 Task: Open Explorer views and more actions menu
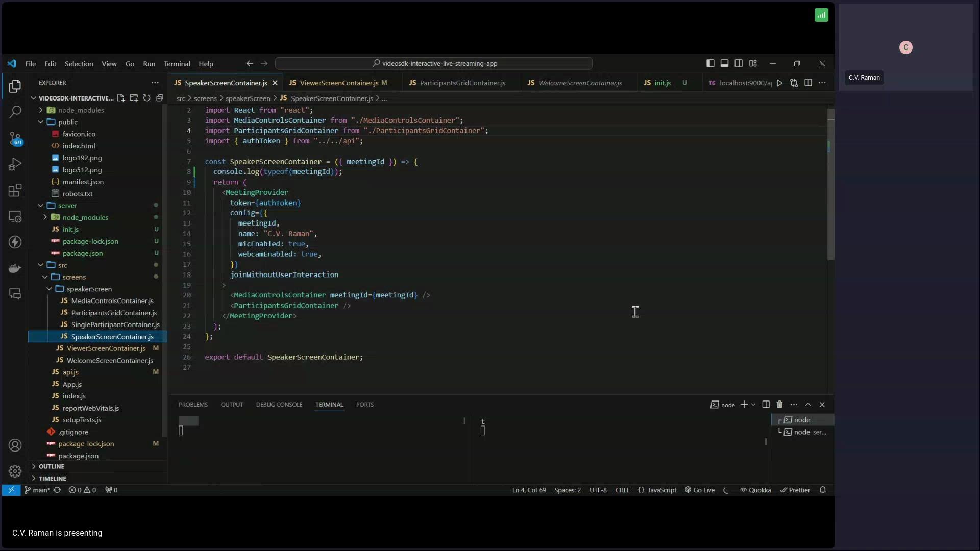(155, 83)
